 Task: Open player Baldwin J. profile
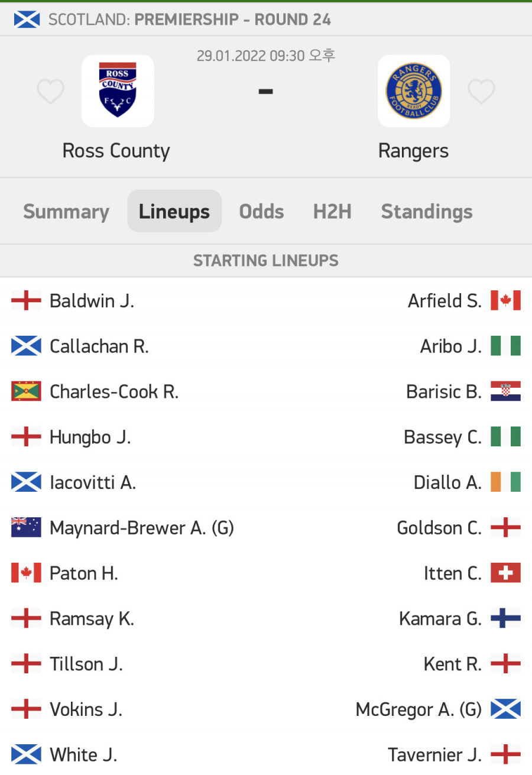point(92,301)
